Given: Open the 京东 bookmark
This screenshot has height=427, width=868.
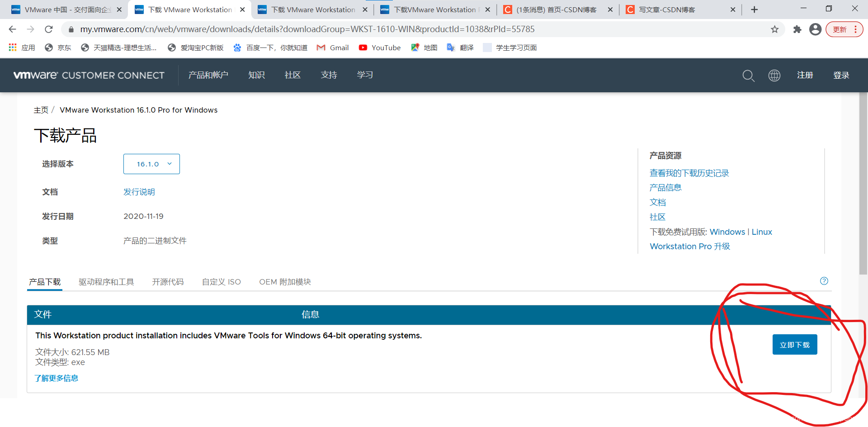Looking at the screenshot, I should point(58,47).
